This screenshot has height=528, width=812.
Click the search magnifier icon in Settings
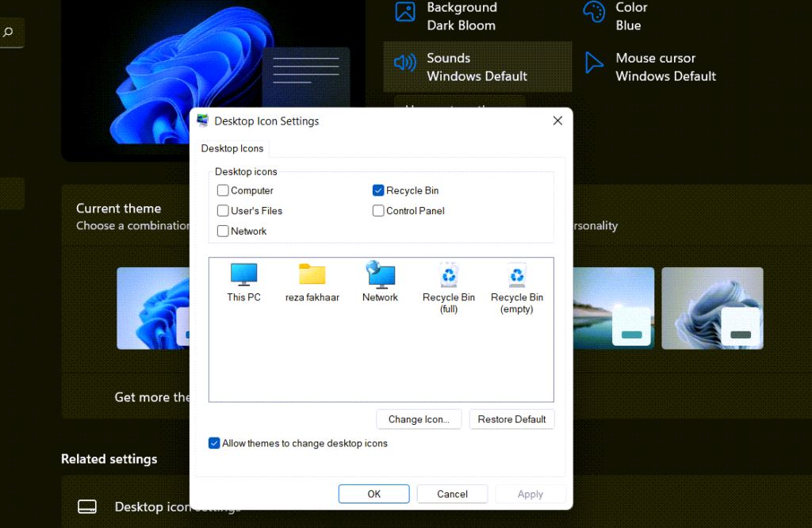[8, 32]
